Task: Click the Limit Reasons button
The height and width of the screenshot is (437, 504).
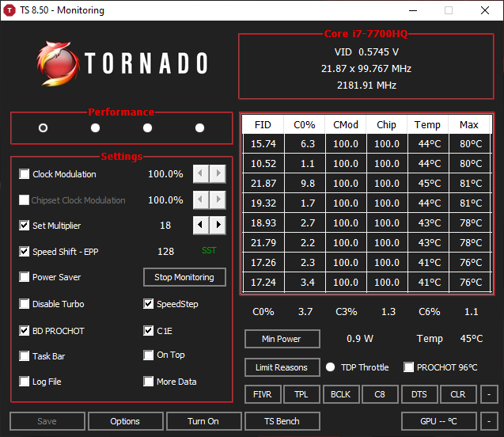Action: point(282,367)
